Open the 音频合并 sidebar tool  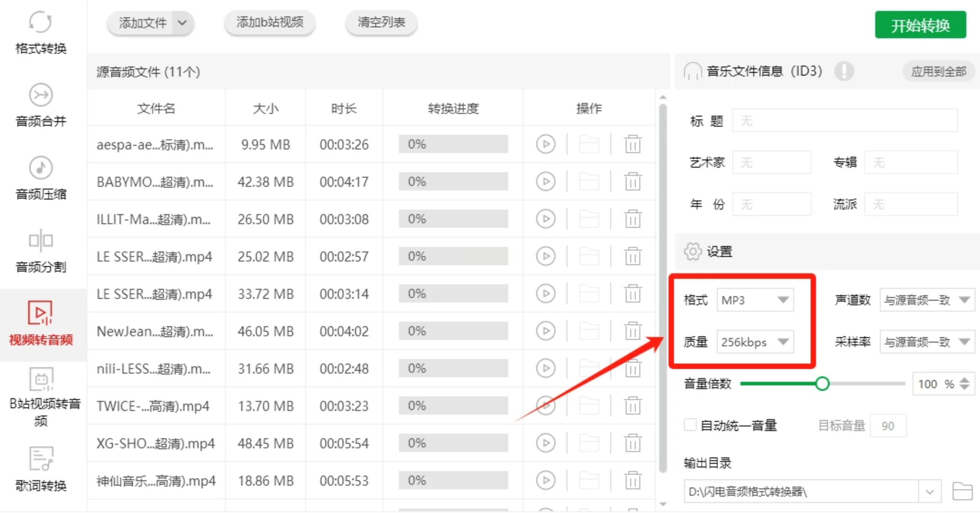pyautogui.click(x=41, y=105)
